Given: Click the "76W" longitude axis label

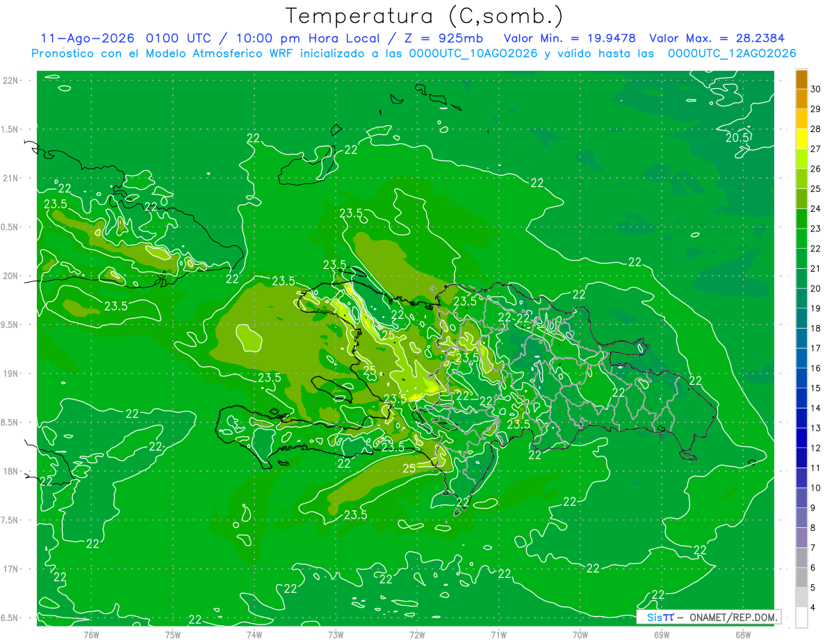Looking at the screenshot, I should tap(91, 634).
